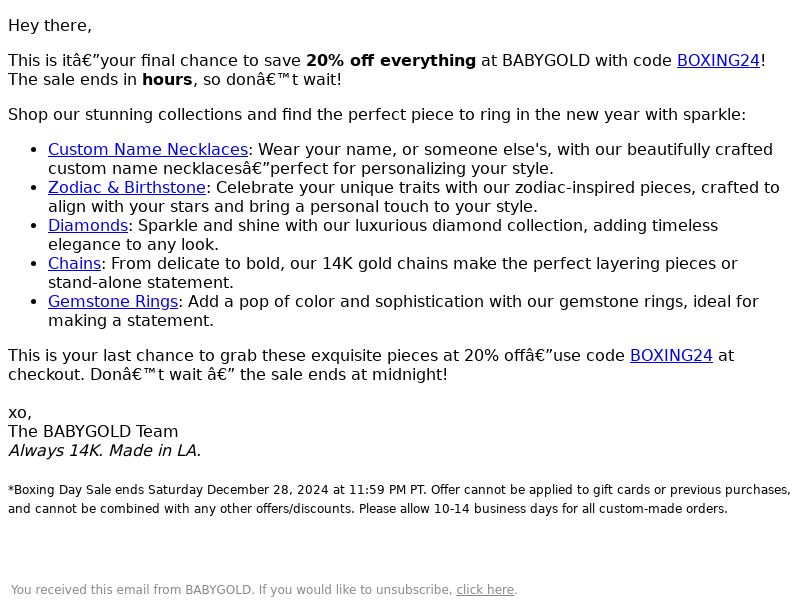The height and width of the screenshot is (601, 800).
Task: Click 'The BABYGOLD Team' signature line
Action: click(93, 432)
